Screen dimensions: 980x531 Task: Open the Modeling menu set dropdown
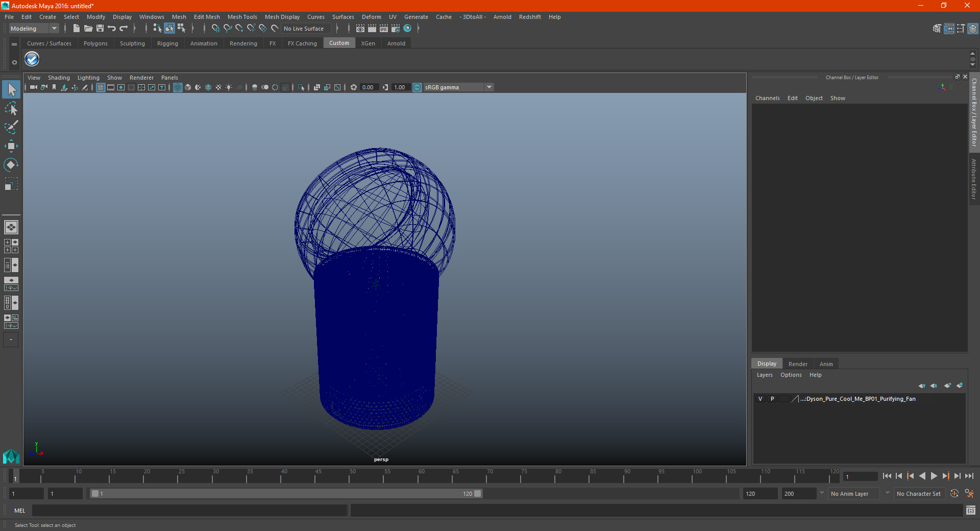tap(34, 29)
